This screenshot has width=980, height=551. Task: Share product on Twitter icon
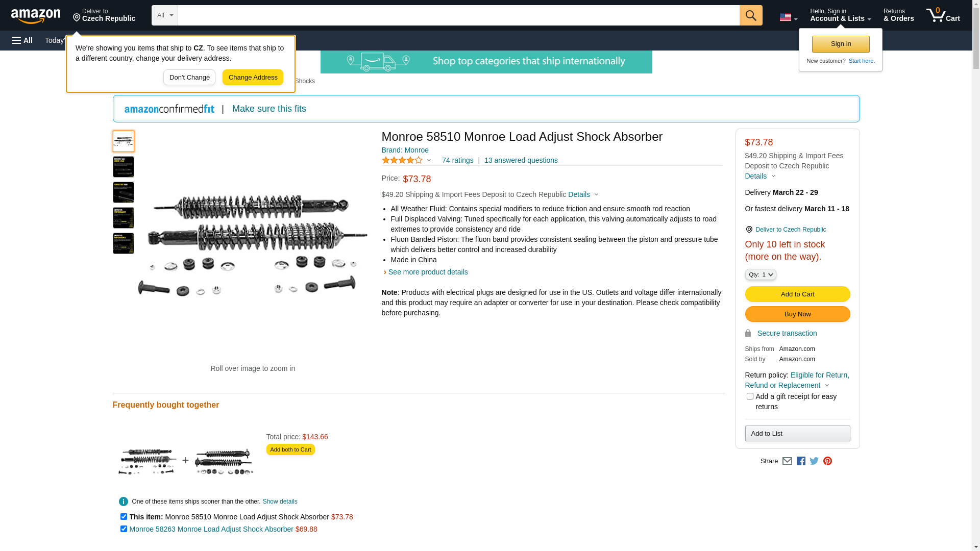[814, 461]
